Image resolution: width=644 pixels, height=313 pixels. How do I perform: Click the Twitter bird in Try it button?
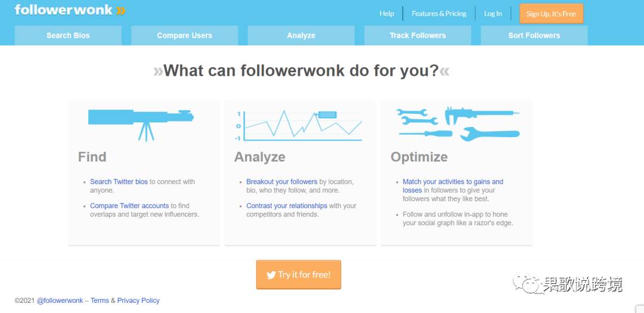click(x=271, y=275)
